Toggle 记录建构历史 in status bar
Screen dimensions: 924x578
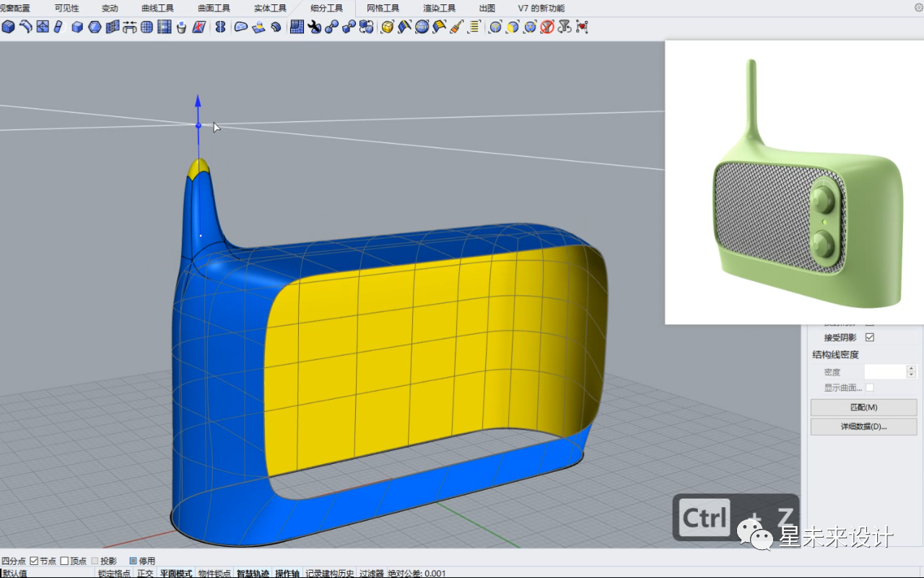pyautogui.click(x=330, y=573)
